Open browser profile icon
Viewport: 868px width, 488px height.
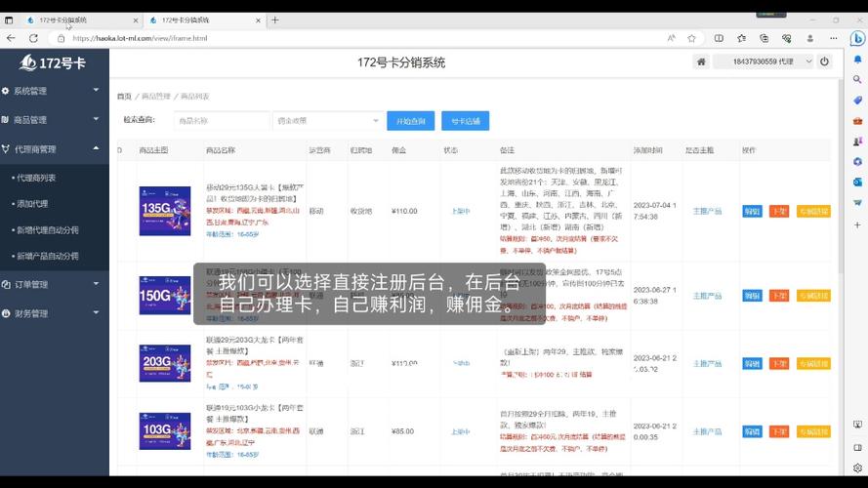809,38
